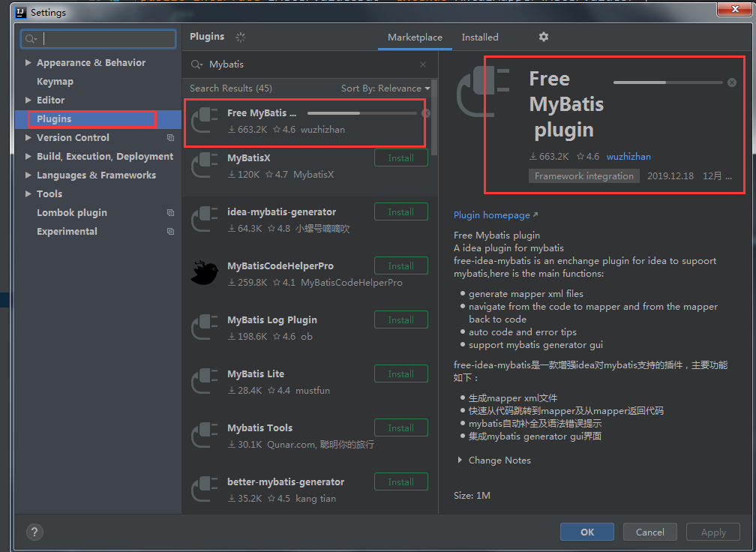756x552 pixels.
Task: Open the plugin search history magnifier
Action: [196, 64]
